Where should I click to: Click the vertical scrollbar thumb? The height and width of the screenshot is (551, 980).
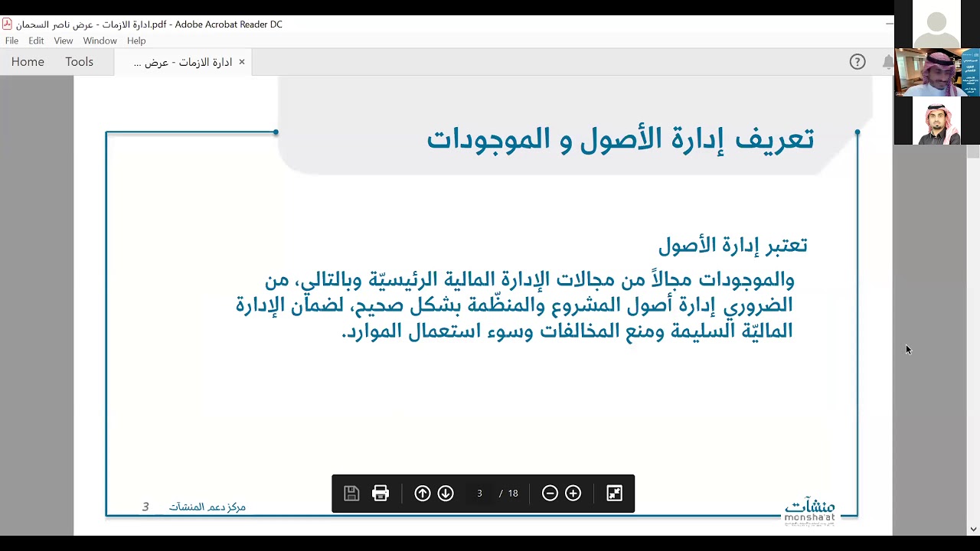coord(973,152)
